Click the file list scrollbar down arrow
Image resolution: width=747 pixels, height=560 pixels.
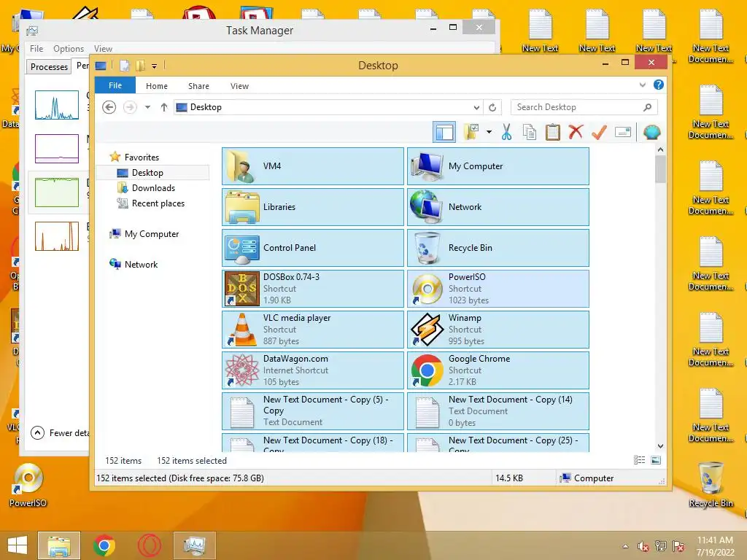[x=660, y=446]
